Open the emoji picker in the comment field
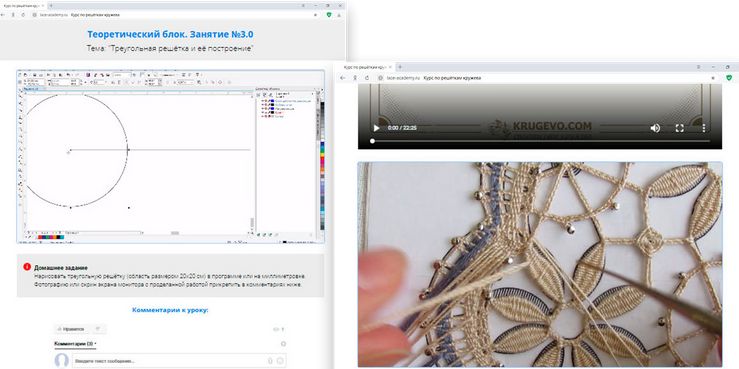Viewport: 739px width, 369px height. pyautogui.click(x=280, y=361)
